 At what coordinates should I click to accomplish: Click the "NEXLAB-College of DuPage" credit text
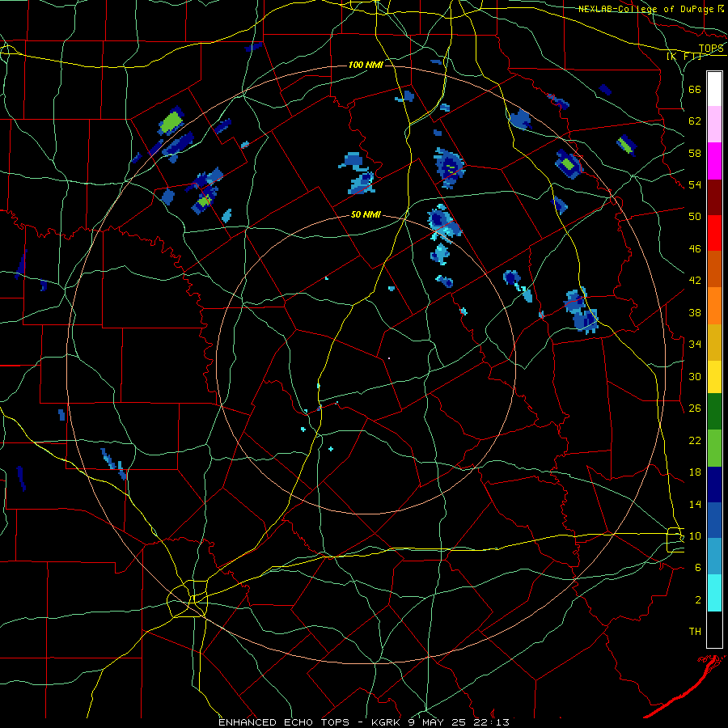[645, 9]
